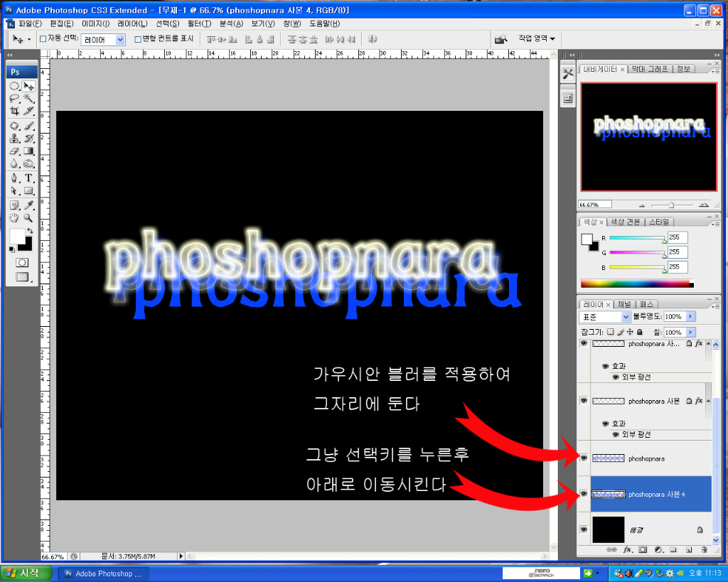728x582 pixels.
Task: Delete the selected layer via trash icon
Action: pos(705,549)
